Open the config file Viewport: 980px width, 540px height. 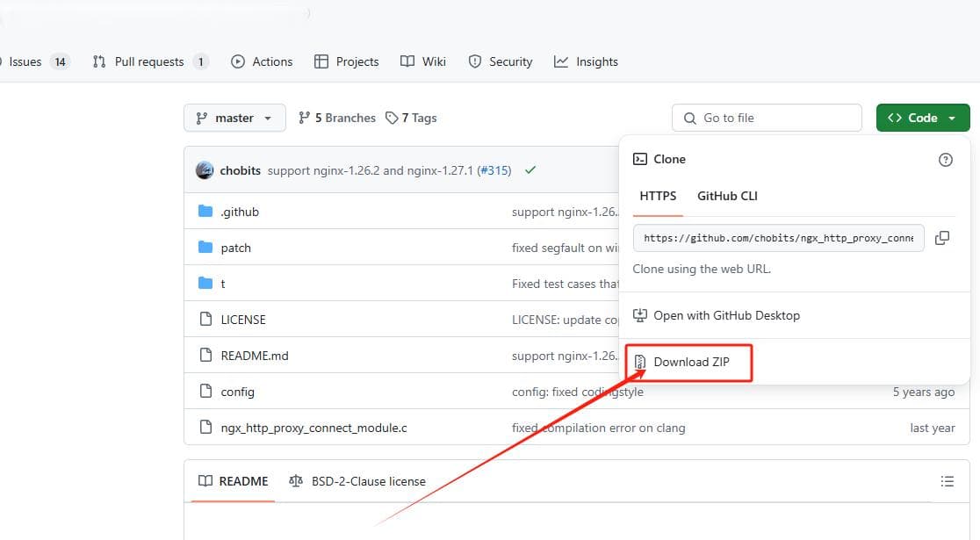[237, 392]
